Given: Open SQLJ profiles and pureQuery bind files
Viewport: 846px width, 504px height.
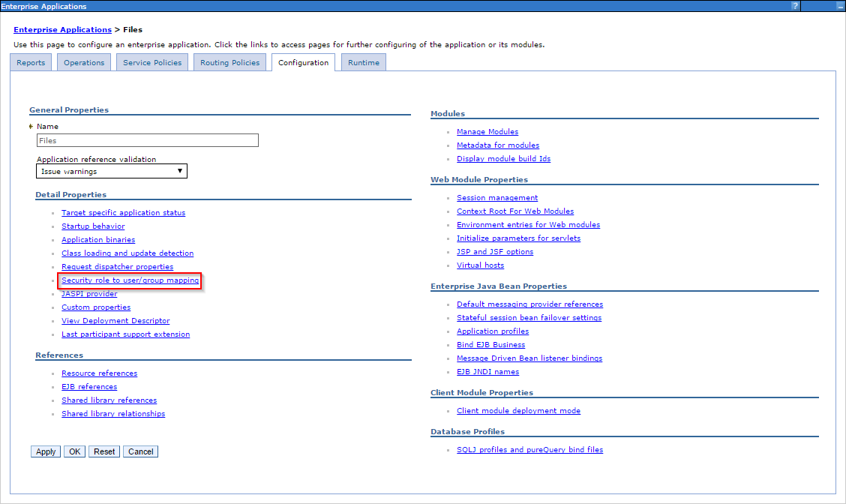Looking at the screenshot, I should coord(529,449).
